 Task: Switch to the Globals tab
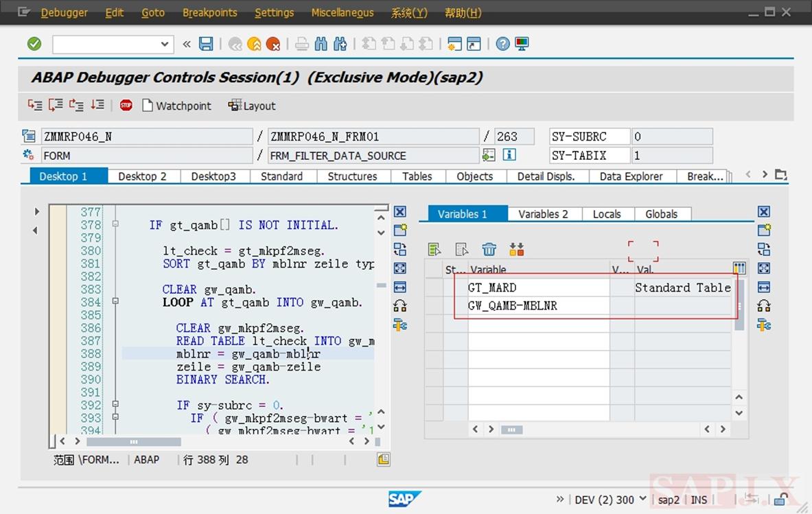(x=661, y=214)
